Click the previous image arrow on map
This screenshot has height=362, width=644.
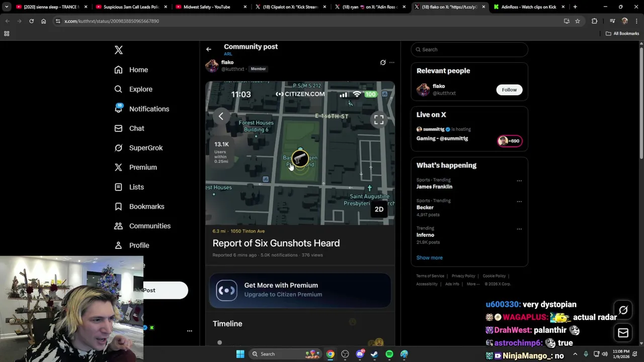tap(221, 116)
